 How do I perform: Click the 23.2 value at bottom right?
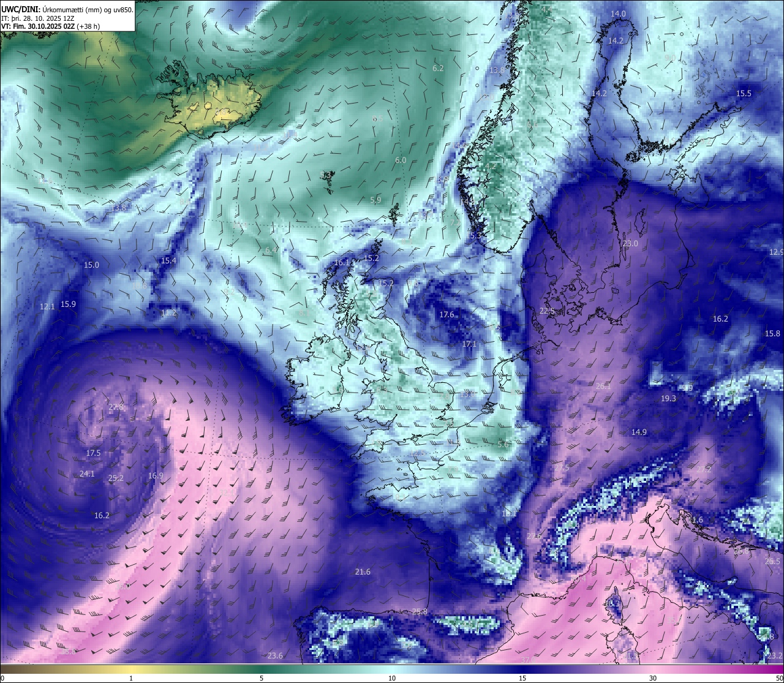(775, 655)
